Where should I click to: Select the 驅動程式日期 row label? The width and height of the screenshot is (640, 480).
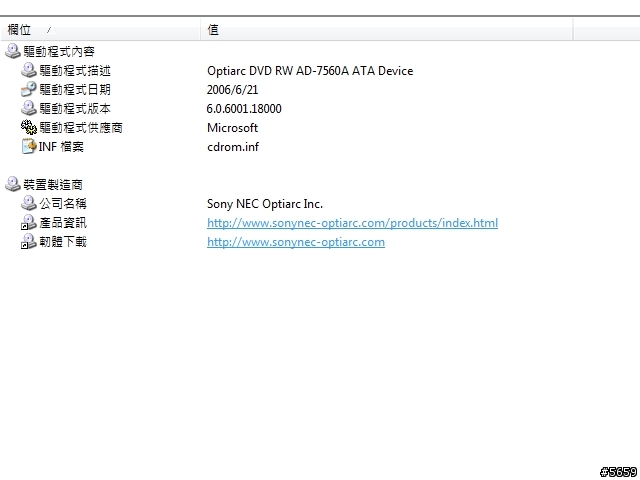75,89
